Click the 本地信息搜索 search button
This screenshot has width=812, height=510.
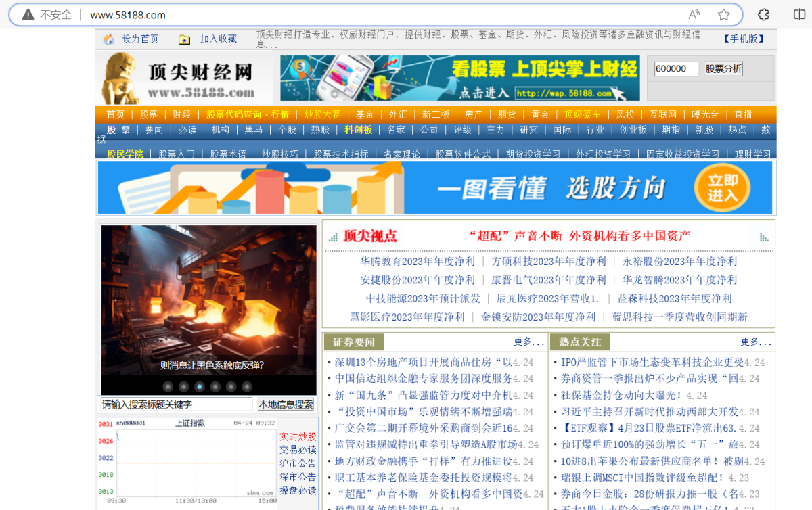285,403
